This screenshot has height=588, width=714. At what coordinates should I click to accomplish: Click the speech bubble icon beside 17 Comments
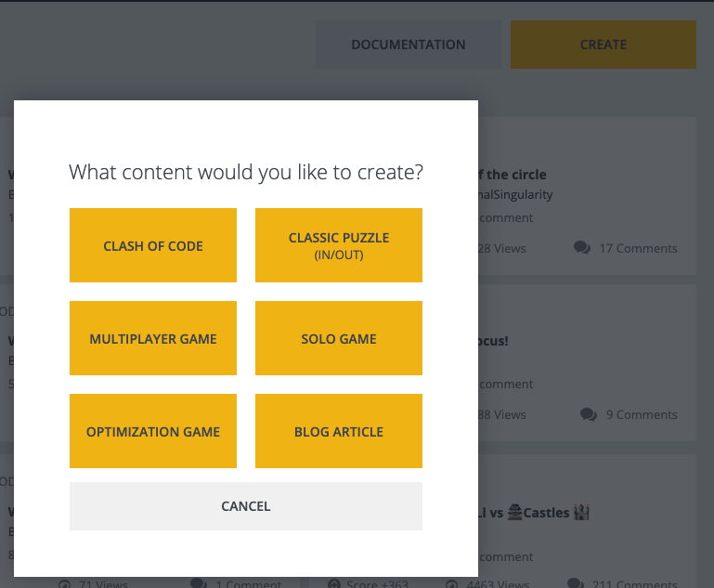pos(582,248)
